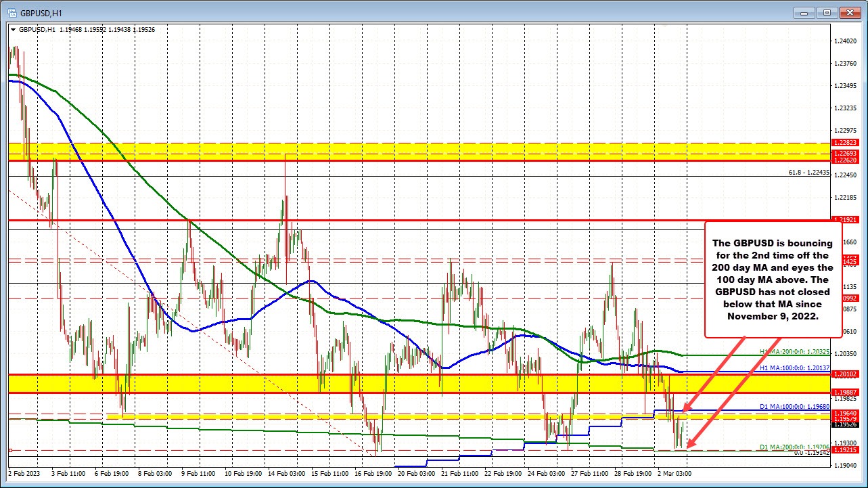Click the black current price tag 1.19526
Screen dimensions: 868x488
(x=844, y=424)
